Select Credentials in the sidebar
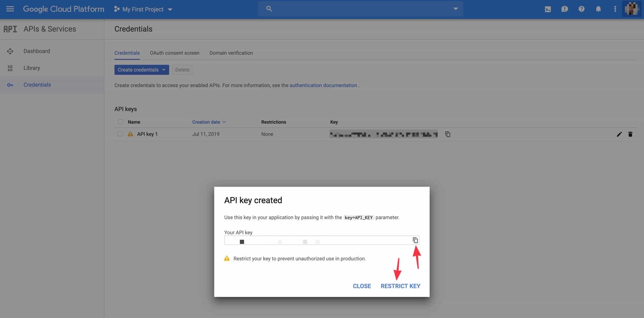 click(x=37, y=85)
